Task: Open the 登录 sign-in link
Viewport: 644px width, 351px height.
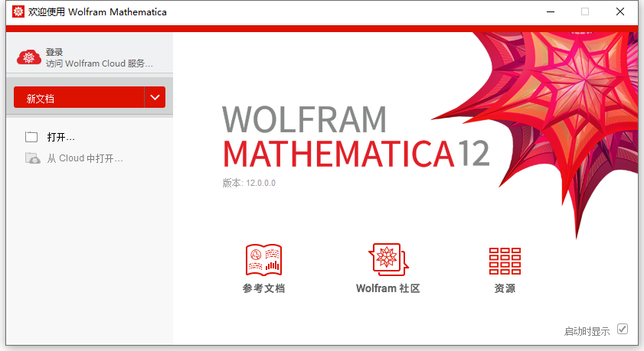Action: coord(54,52)
